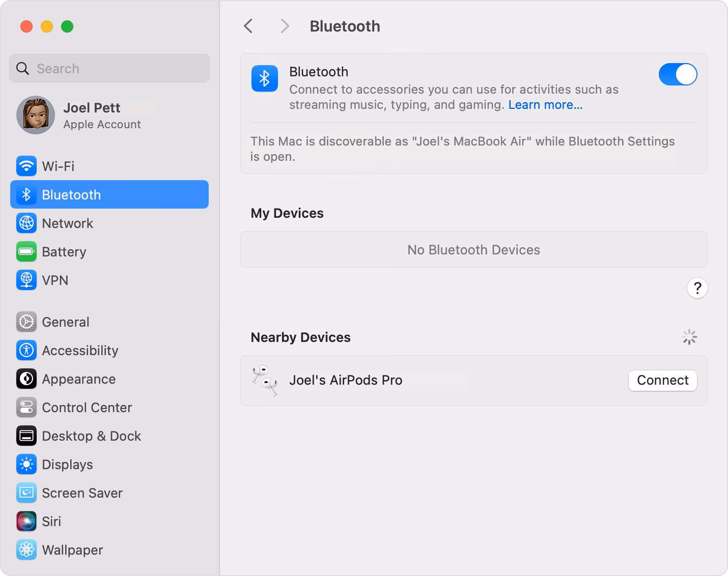
Task: Click the forward navigation chevron
Action: tap(284, 26)
